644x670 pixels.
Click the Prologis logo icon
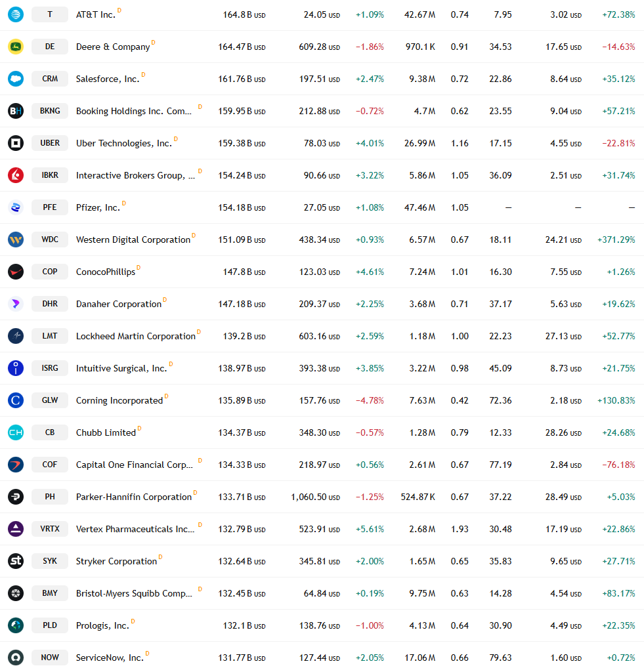(16, 625)
